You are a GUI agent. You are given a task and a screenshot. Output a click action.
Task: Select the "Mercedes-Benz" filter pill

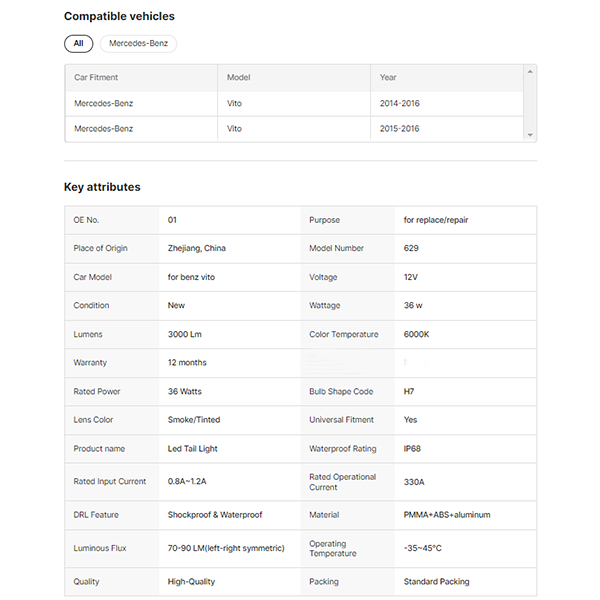pyautogui.click(x=138, y=44)
